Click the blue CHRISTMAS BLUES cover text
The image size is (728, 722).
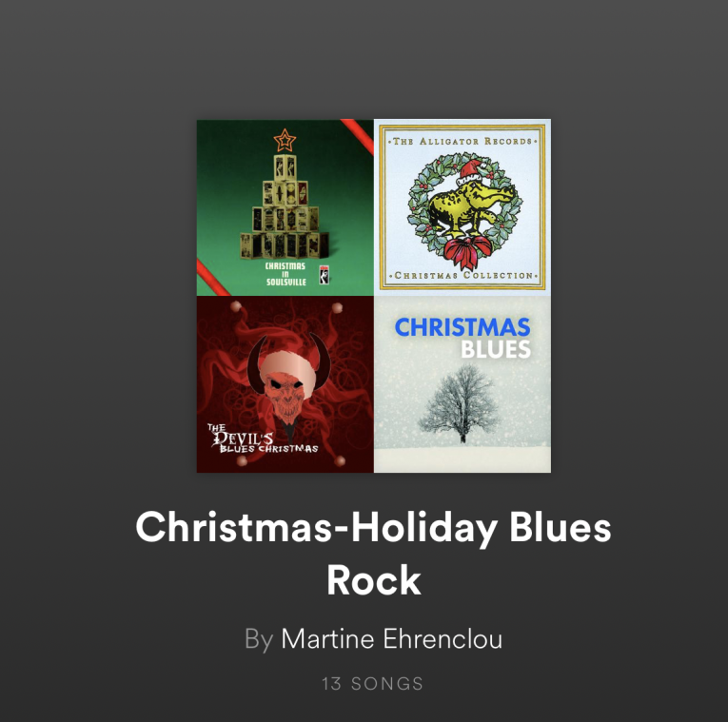[462, 338]
